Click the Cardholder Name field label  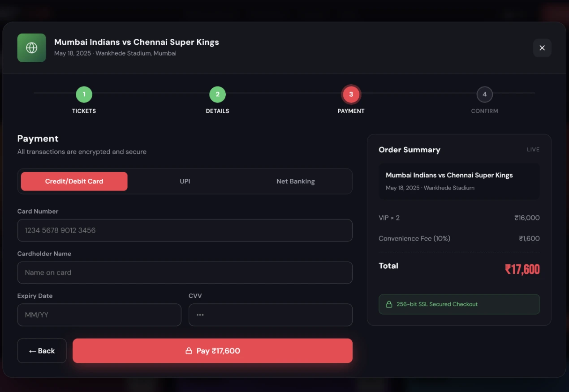click(44, 254)
